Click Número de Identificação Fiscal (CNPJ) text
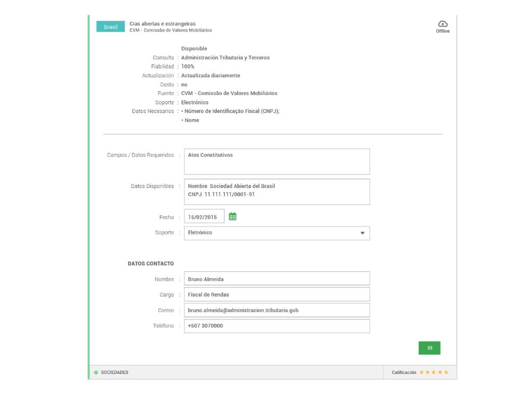532x399 pixels. [232, 111]
